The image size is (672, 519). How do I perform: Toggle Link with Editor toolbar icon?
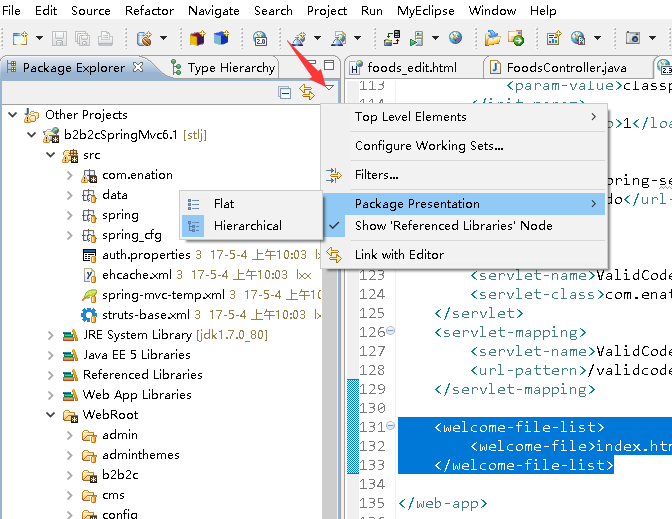click(x=307, y=92)
